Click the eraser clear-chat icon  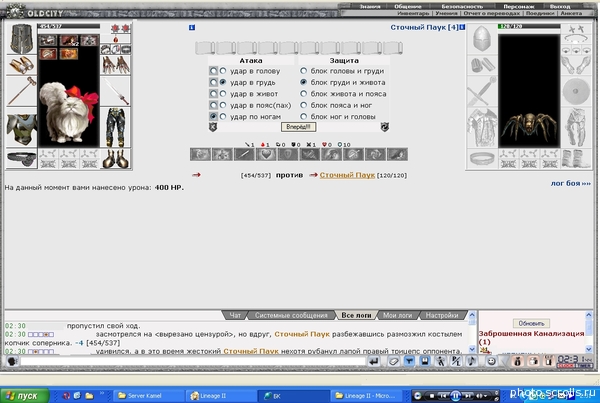click(393, 361)
